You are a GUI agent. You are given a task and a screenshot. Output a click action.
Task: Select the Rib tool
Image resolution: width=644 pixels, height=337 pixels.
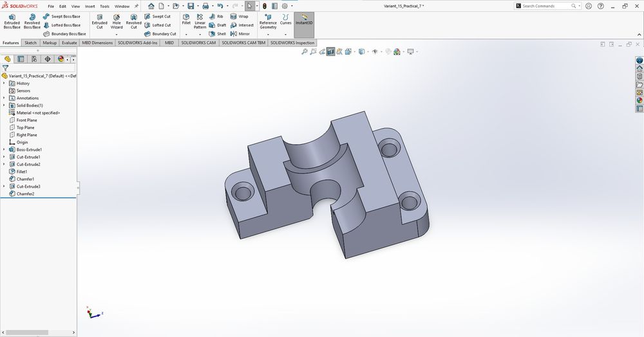(216, 16)
